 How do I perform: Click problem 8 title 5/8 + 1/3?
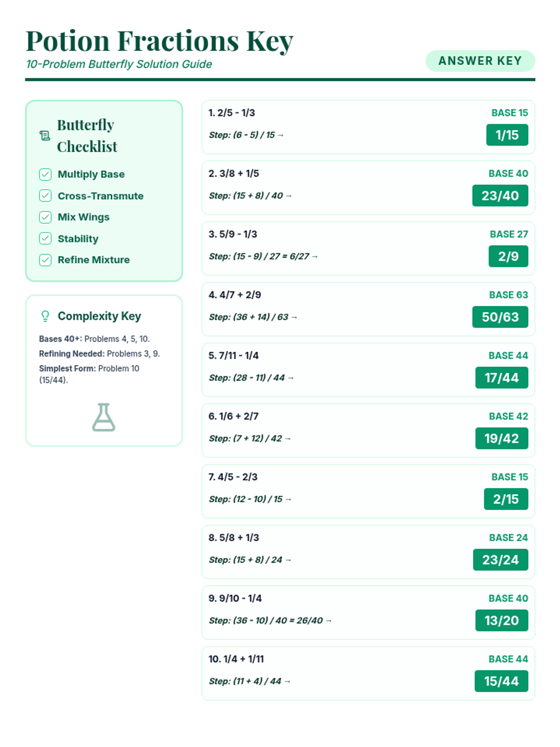(x=234, y=538)
